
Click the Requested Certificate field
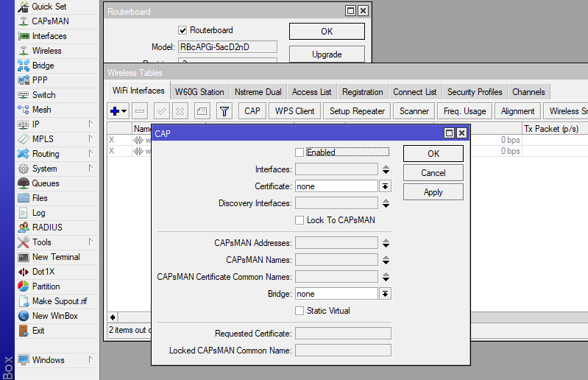(x=342, y=334)
